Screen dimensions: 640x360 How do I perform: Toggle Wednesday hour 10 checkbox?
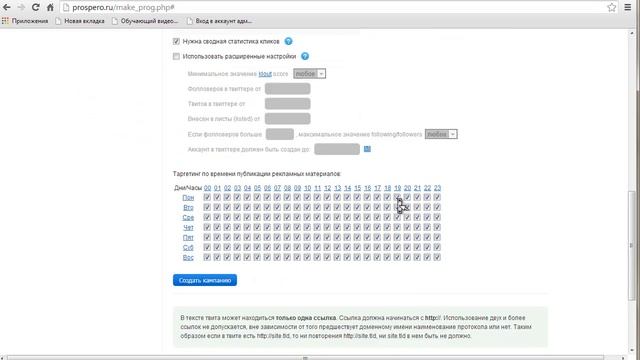point(307,217)
